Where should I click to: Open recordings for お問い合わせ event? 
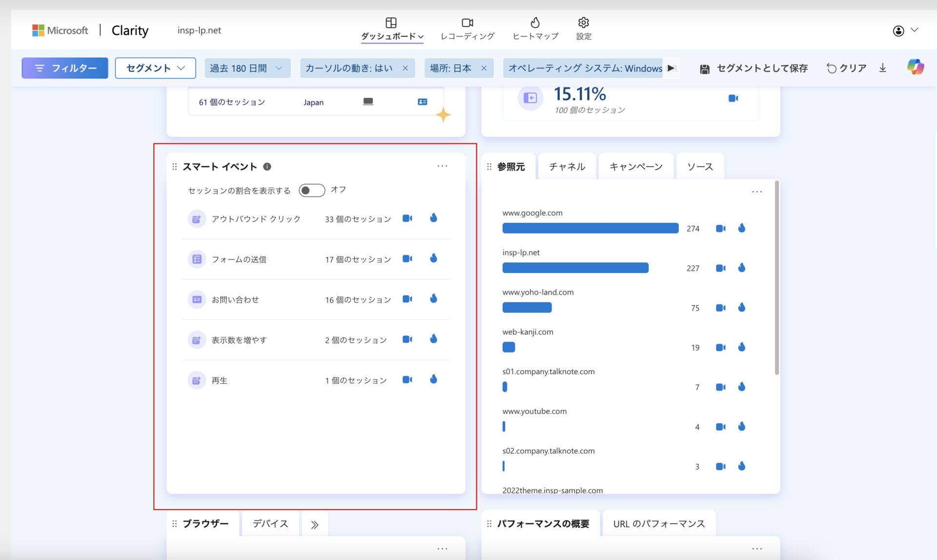click(x=407, y=299)
